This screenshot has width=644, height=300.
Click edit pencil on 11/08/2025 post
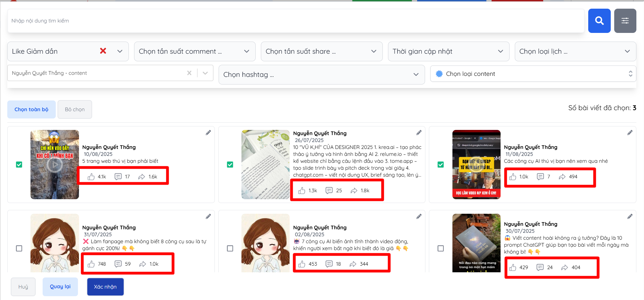629,133
